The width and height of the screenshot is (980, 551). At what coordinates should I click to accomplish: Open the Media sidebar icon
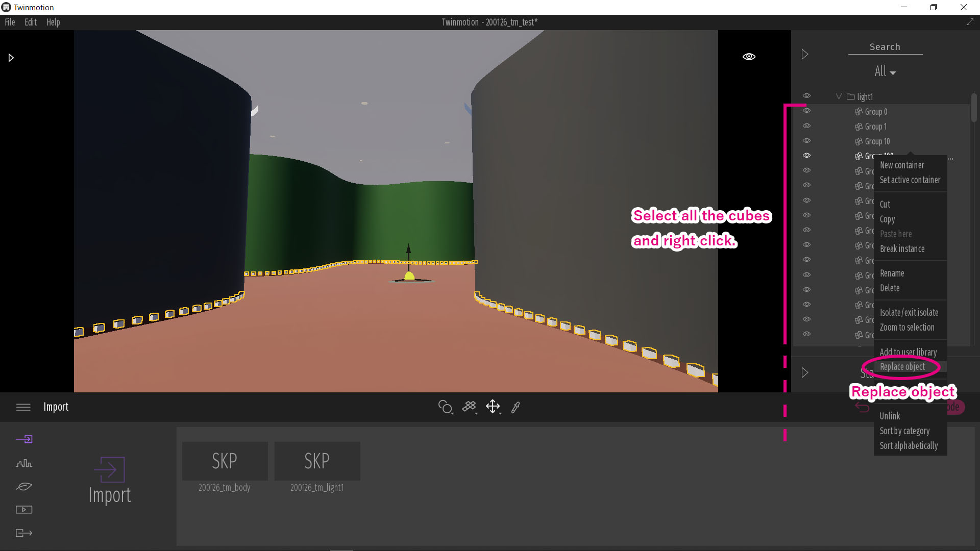coord(24,510)
